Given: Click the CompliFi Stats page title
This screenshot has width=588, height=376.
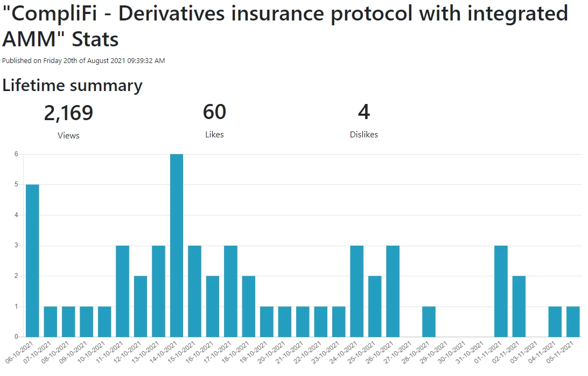Looking at the screenshot, I should 285,26.
